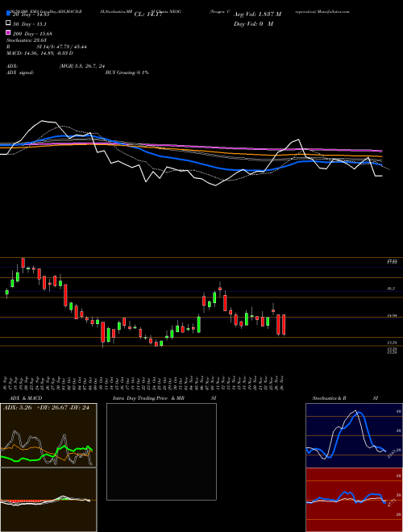Screen dimensions: 403x532
Task: Click the thick blue 20 Day average line
Action: tap(190, 161)
